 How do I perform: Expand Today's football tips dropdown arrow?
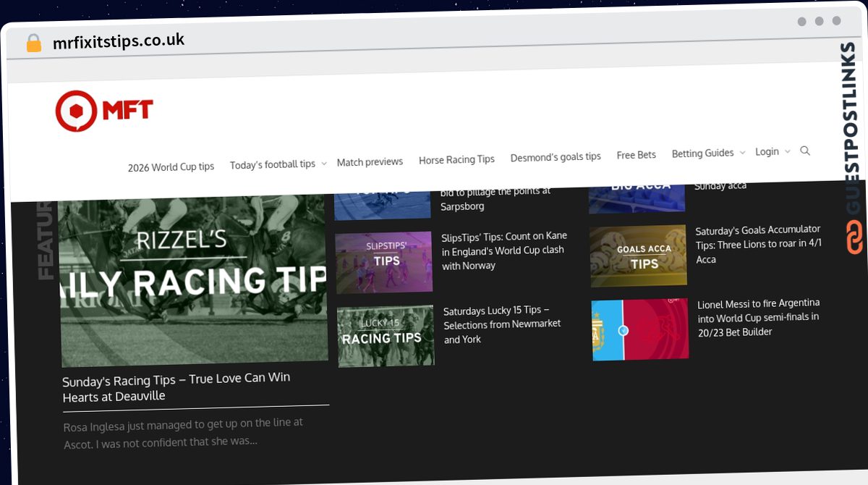click(324, 164)
